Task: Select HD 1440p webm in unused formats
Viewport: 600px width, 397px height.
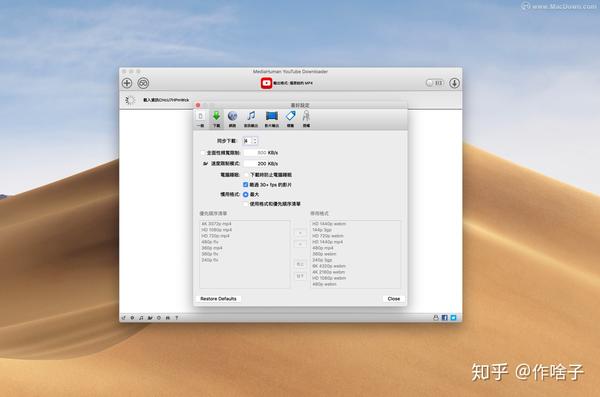Action: (329, 224)
